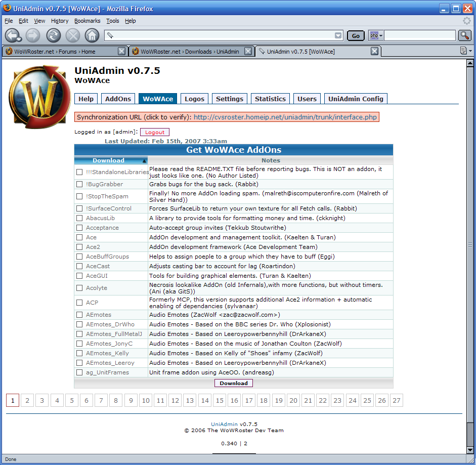Click the Notes column header
The image size is (476, 465).
(x=271, y=160)
